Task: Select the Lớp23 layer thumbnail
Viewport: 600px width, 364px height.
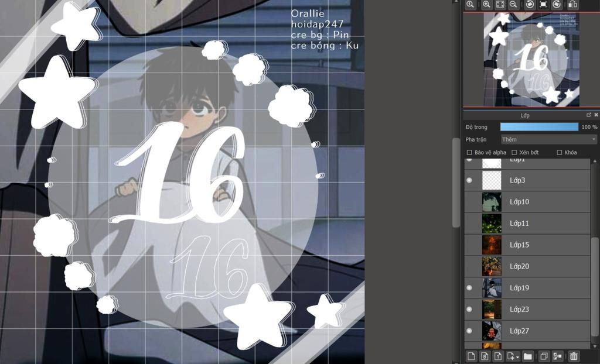Action: pyautogui.click(x=492, y=310)
